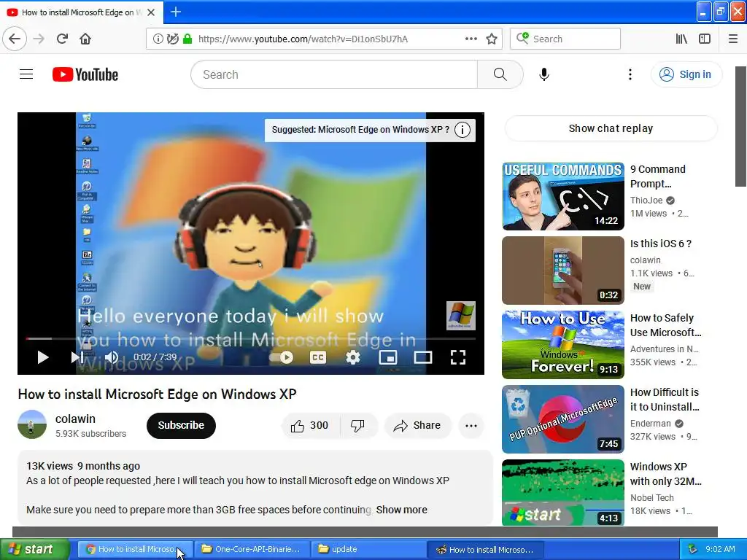Dislike the video
The height and width of the screenshot is (560, 747).
357,425
